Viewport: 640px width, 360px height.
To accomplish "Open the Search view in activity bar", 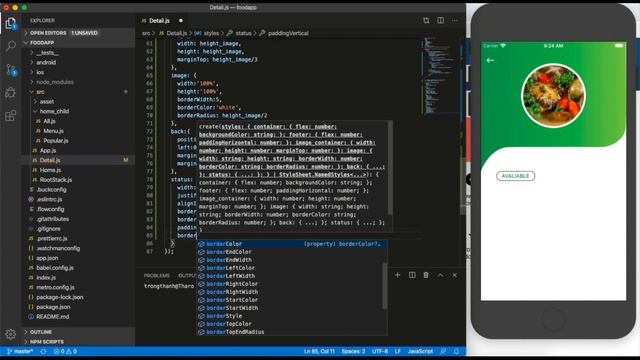I will (x=11, y=46).
